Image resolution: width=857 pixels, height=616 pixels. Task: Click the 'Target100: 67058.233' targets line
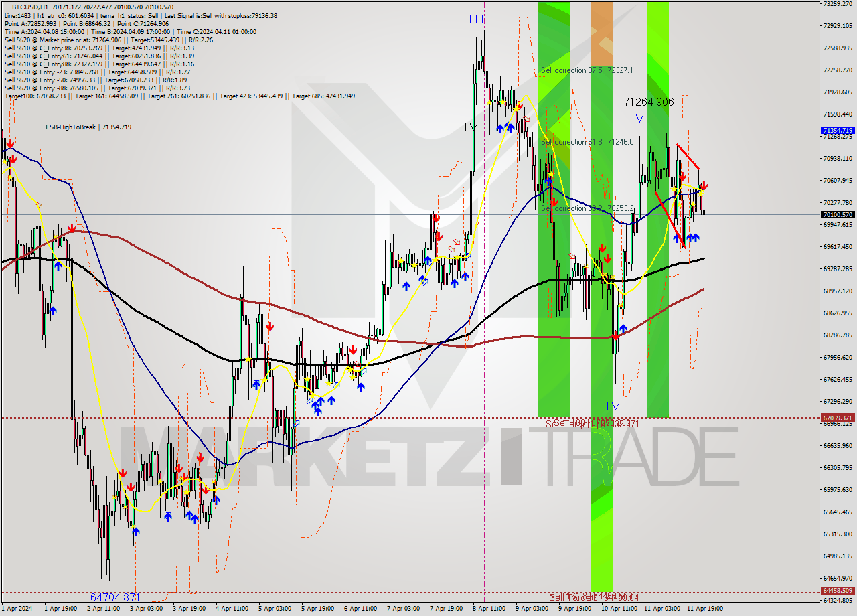pyautogui.click(x=179, y=96)
